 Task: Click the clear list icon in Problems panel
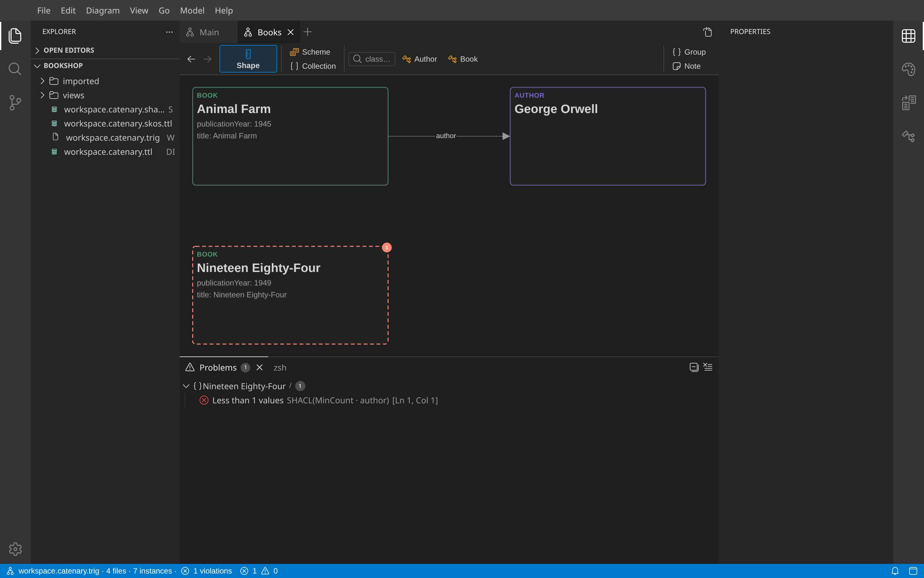(708, 367)
